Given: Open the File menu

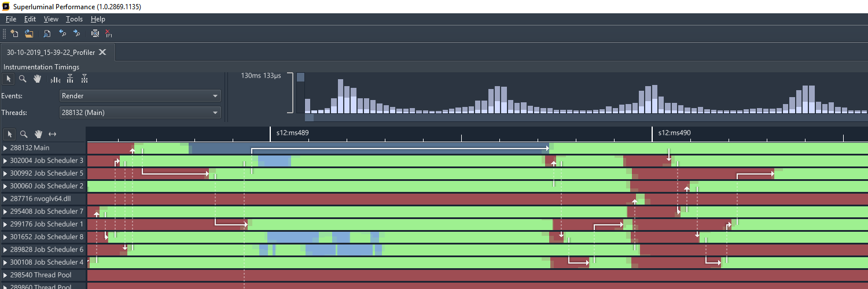Looking at the screenshot, I should click(11, 19).
